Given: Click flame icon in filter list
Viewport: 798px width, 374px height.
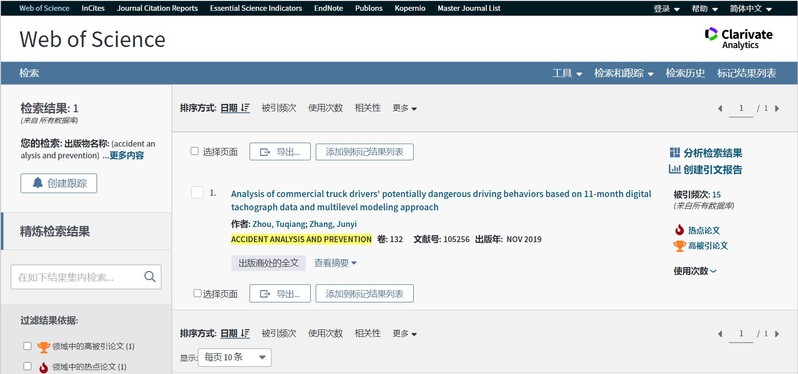Looking at the screenshot, I should pyautogui.click(x=44, y=367).
